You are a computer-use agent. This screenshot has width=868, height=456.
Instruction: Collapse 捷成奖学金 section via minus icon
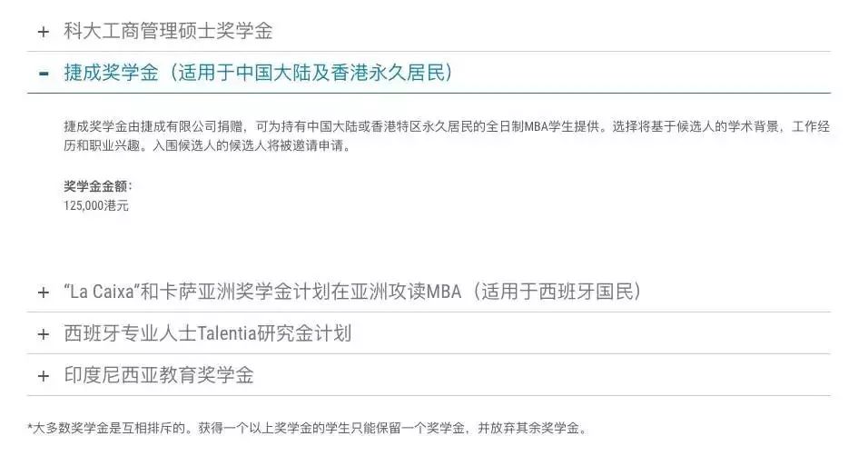pos(44,74)
